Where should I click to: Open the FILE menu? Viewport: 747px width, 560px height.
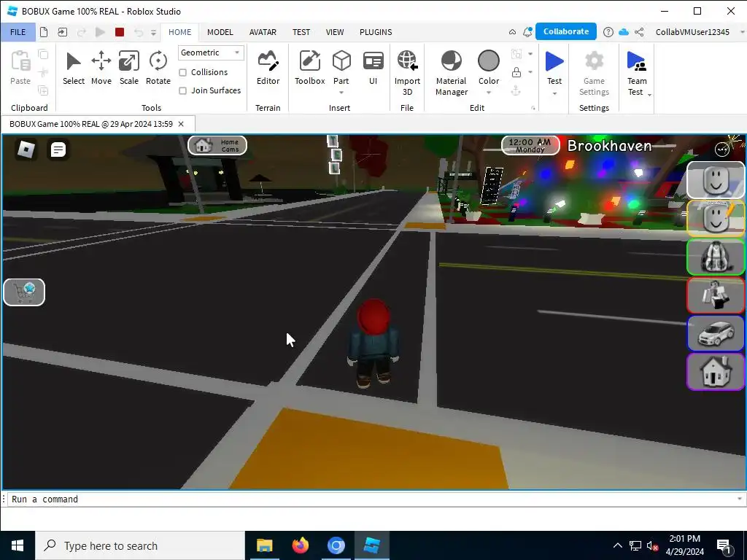pyautogui.click(x=18, y=32)
